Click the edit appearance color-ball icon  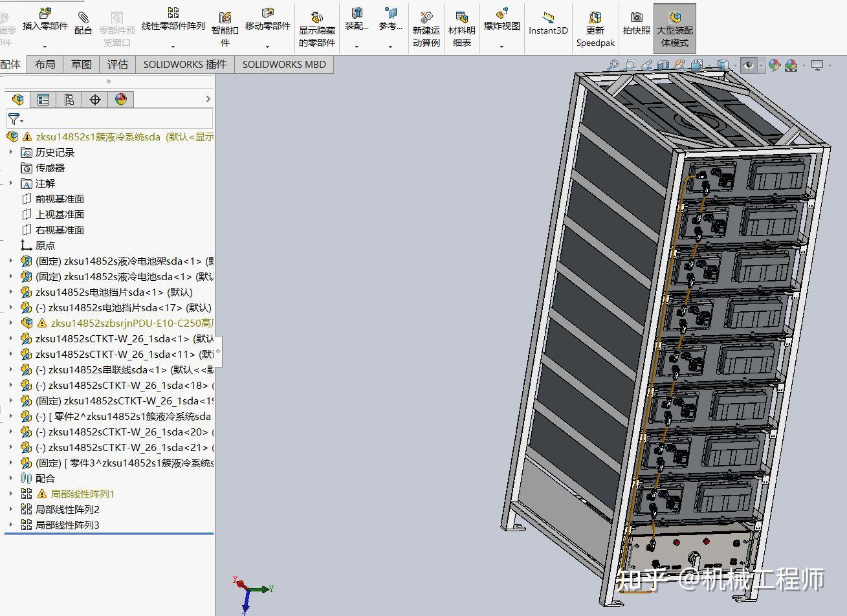(775, 65)
